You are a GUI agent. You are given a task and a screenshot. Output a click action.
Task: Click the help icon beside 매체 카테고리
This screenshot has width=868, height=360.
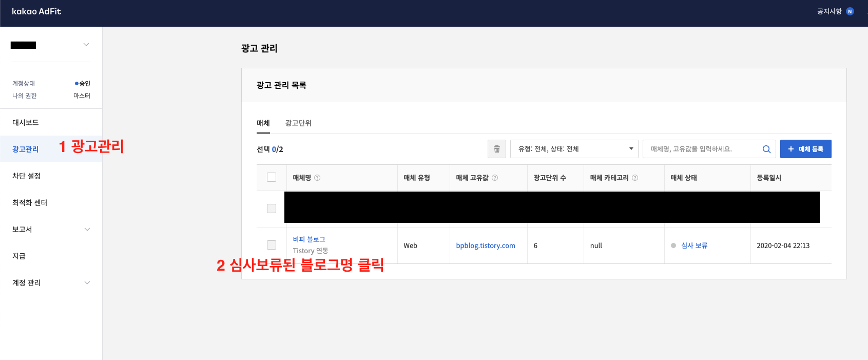point(635,178)
